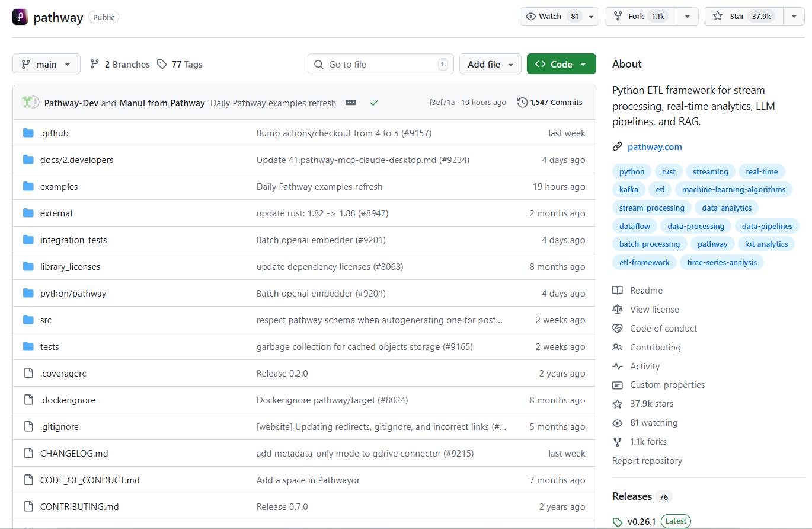The height and width of the screenshot is (529, 812).
Task: Open the Code download dropdown
Action: coord(561,64)
